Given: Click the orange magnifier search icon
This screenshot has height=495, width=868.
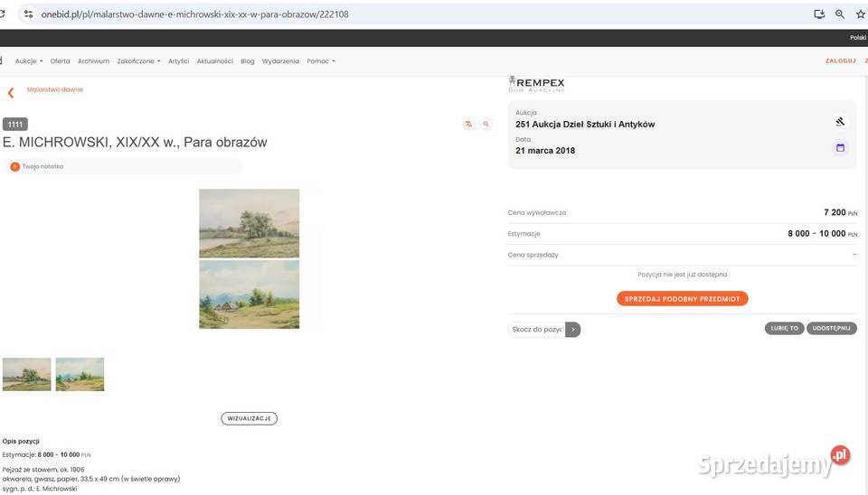Looking at the screenshot, I should pyautogui.click(x=486, y=125).
